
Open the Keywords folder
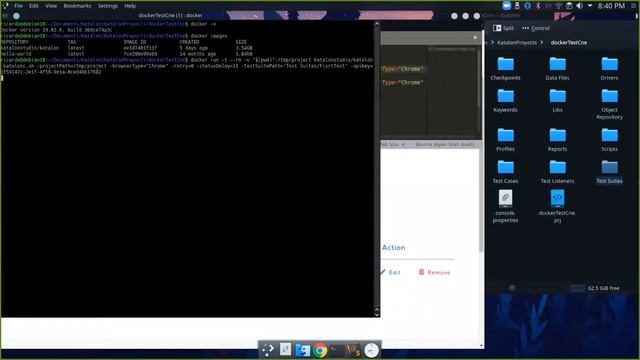pos(505,100)
